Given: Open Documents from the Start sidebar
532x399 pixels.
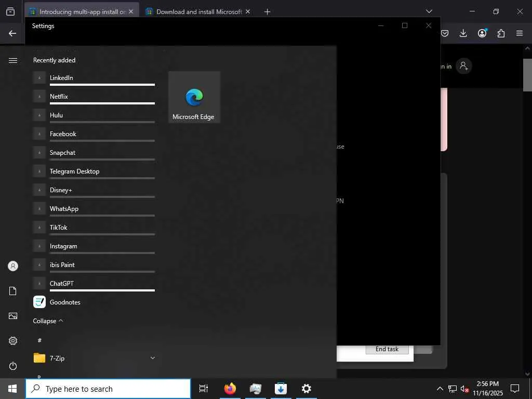Looking at the screenshot, I should tap(13, 291).
